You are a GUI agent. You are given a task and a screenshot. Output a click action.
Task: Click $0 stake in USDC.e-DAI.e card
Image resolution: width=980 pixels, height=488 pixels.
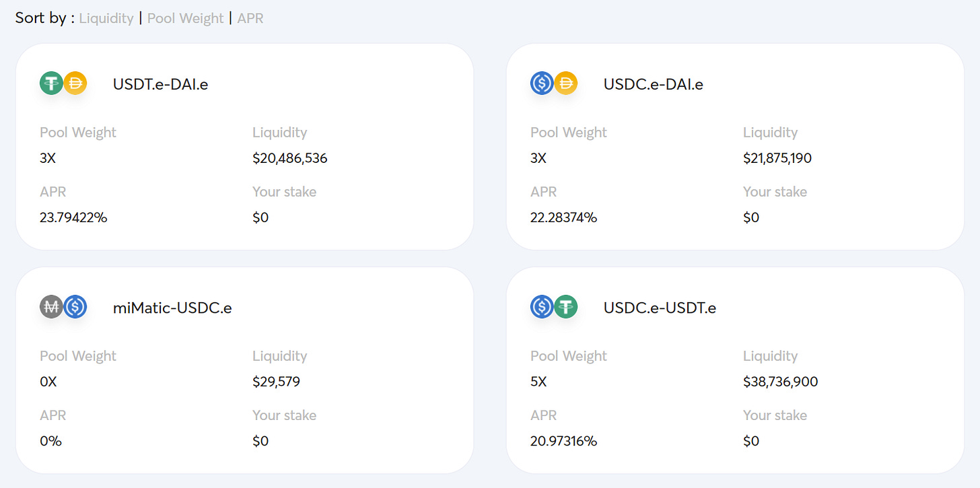click(x=751, y=218)
